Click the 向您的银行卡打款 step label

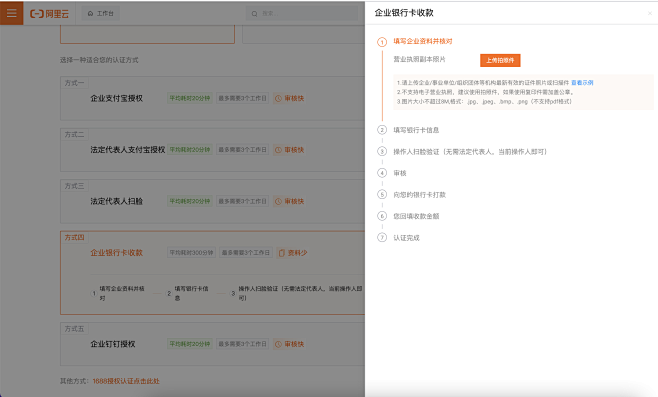point(419,195)
